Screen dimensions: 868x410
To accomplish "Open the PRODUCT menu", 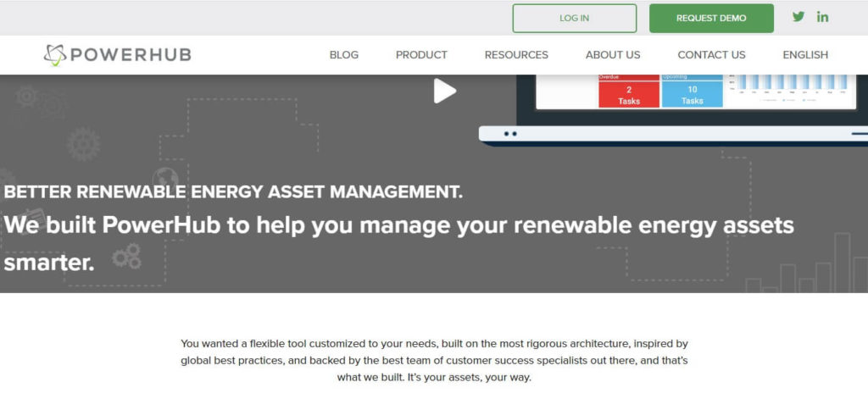I will (421, 55).
